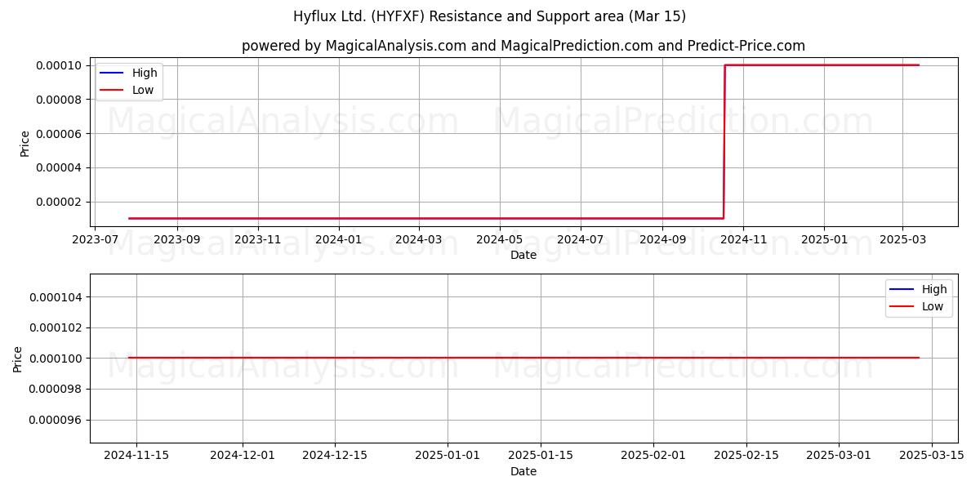The image size is (980, 490).
Task: Click the bottom chart y-axis value 0.000104
Action: (x=56, y=297)
